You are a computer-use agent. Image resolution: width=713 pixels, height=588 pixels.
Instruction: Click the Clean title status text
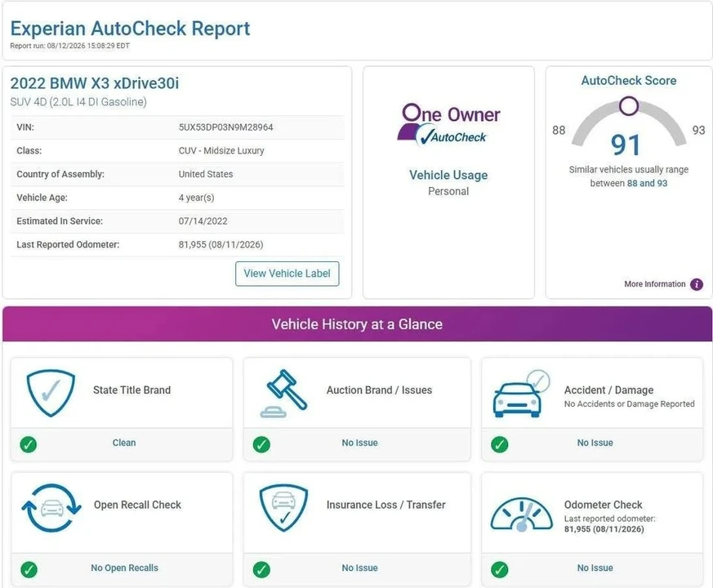click(124, 443)
